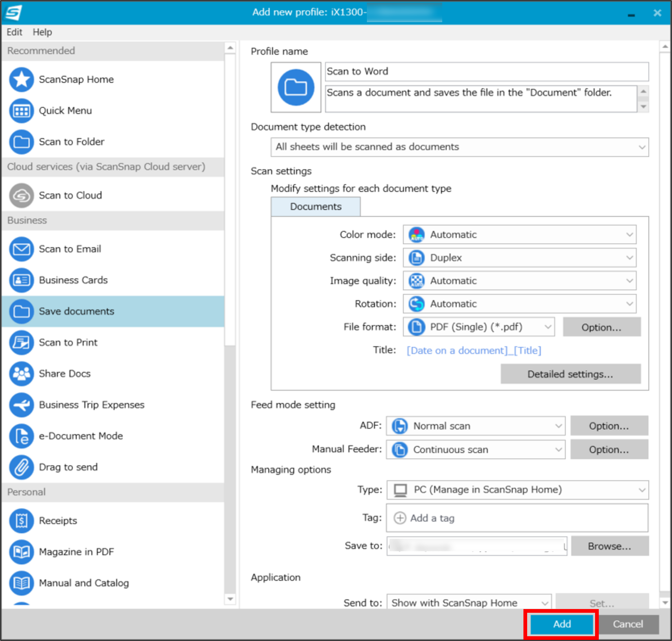The image size is (672, 641).
Task: Switch to the Documents tab
Action: pos(315,207)
